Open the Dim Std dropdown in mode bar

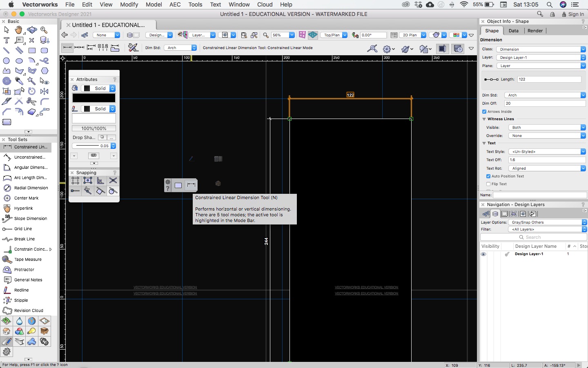[180, 48]
